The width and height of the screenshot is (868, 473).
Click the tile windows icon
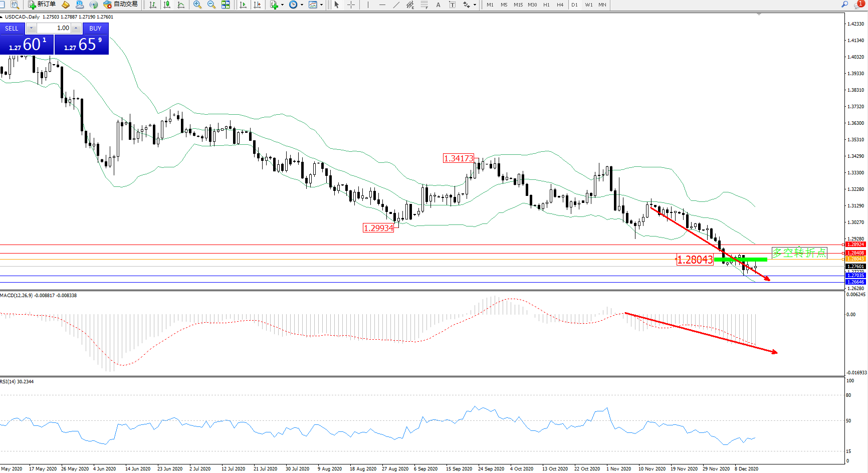[x=226, y=5]
